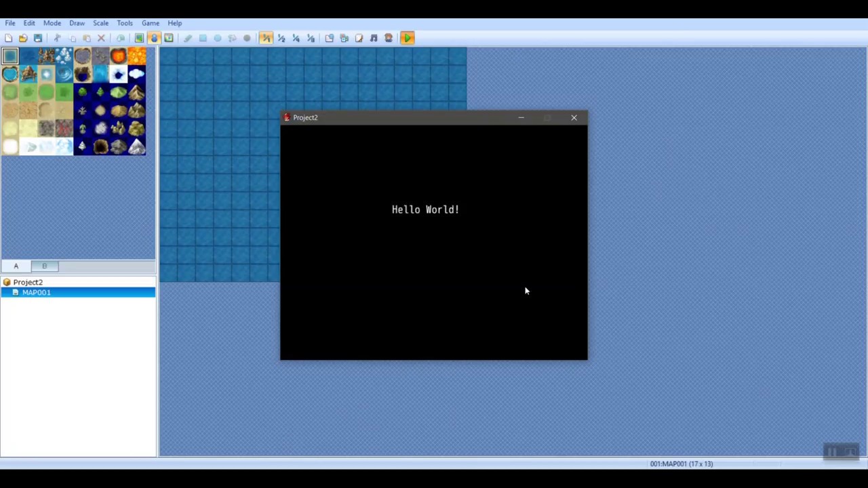This screenshot has width=868, height=488.
Task: Pick the blue pond with shore tile
Action: tap(9, 75)
